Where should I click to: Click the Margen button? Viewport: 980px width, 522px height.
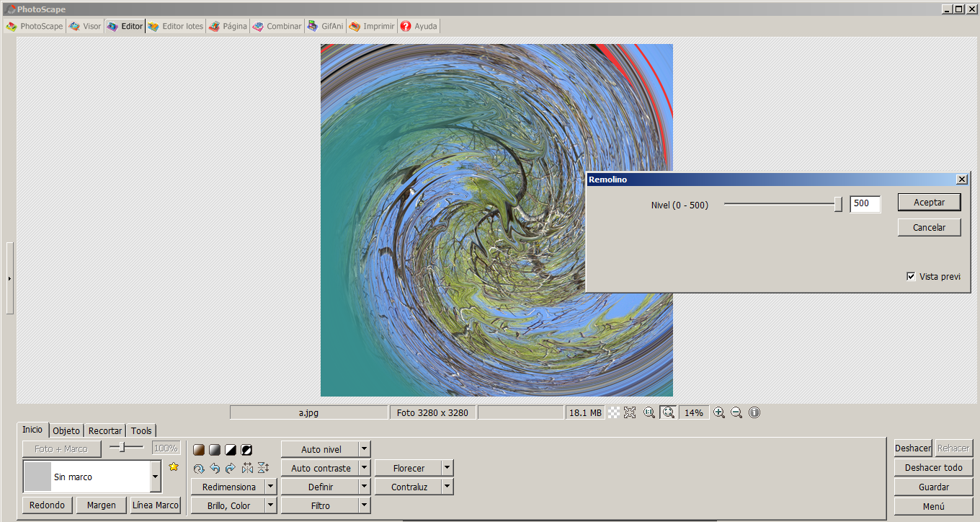tap(101, 505)
